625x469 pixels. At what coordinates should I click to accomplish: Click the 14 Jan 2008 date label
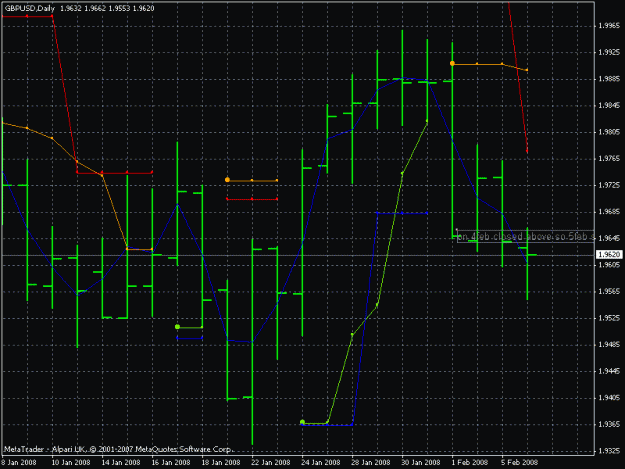tap(121, 463)
